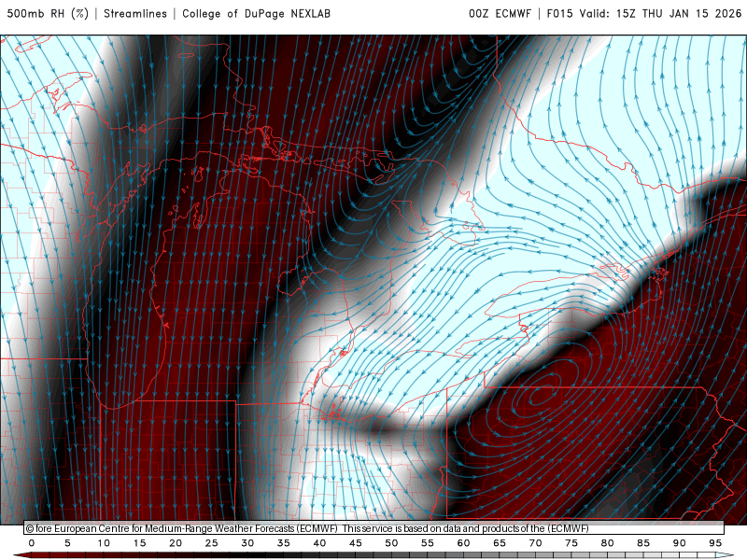Click the "85" label on color scale
Screen dimensions: 747x560
tap(643, 543)
